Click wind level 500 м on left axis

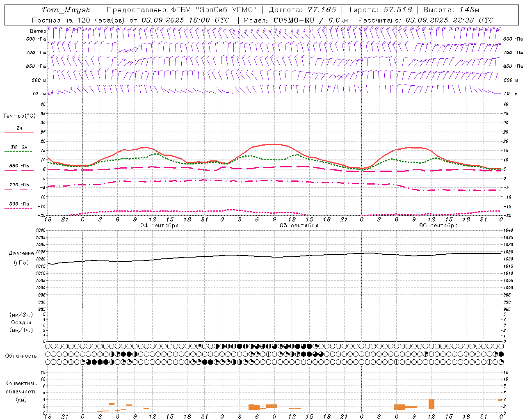[x=39, y=80]
